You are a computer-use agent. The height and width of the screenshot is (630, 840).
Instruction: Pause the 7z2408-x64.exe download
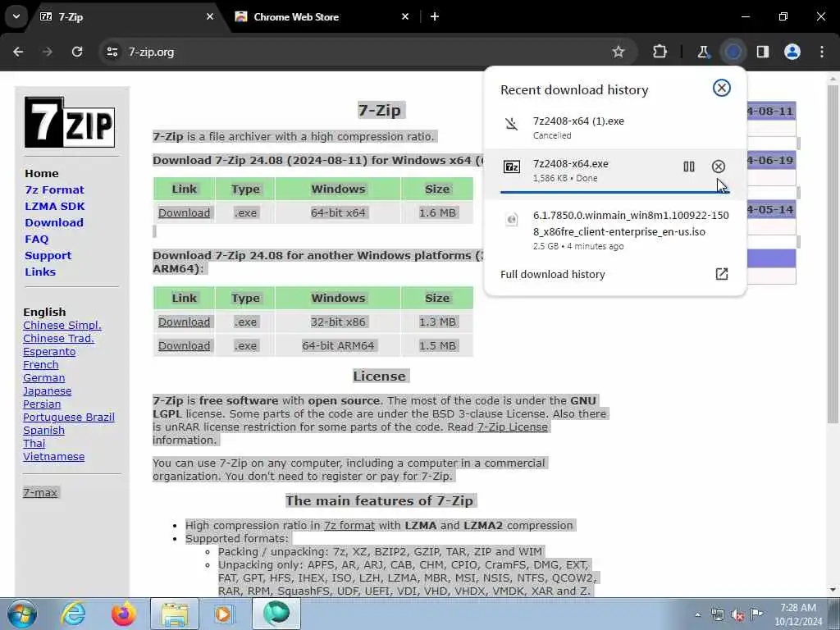pyautogui.click(x=689, y=167)
